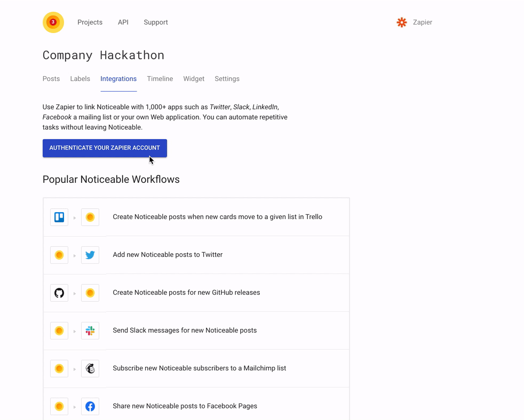
Task: Click the Company Hackathon project title
Action: [x=104, y=55]
